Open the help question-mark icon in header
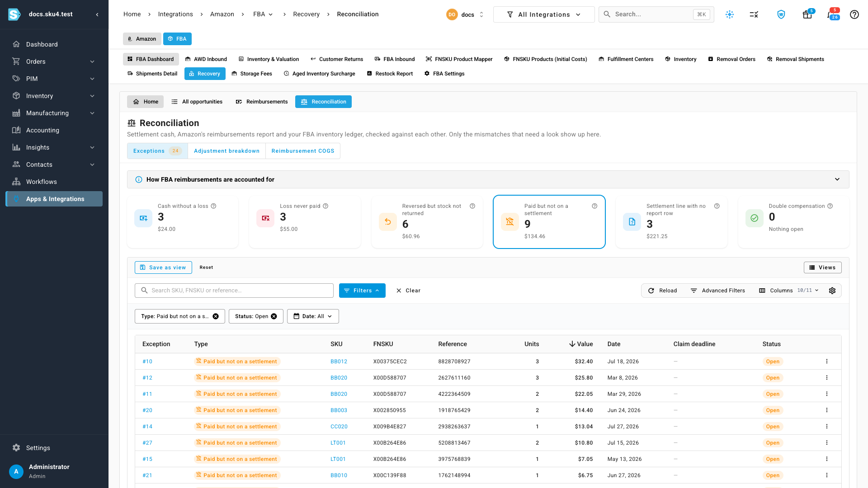Screen dimensions: 868x488 (854, 14)
